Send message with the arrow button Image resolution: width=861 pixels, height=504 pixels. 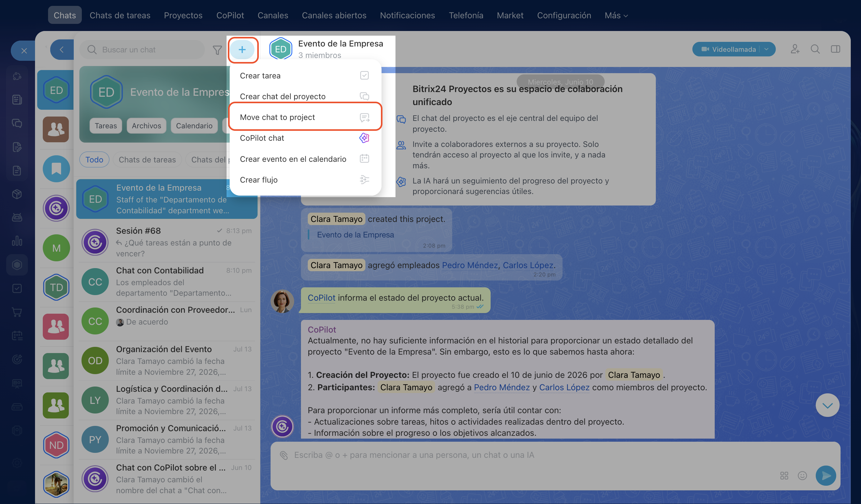pyautogui.click(x=826, y=475)
